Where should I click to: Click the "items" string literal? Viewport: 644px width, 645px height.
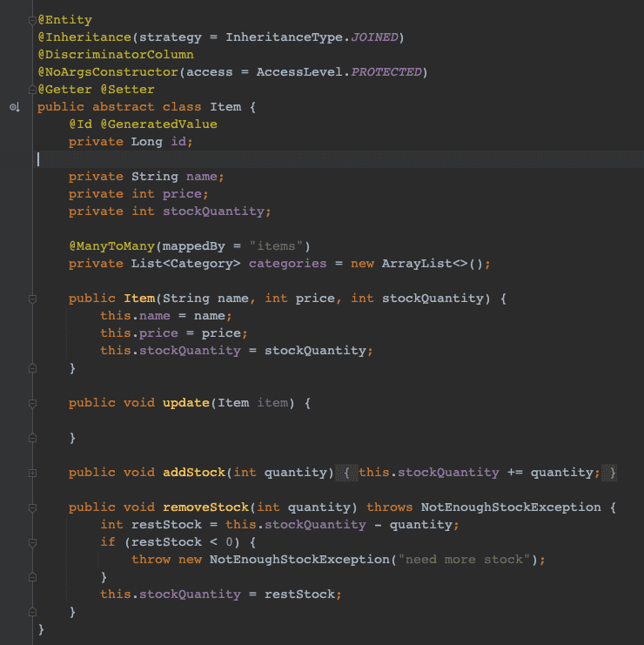(276, 246)
